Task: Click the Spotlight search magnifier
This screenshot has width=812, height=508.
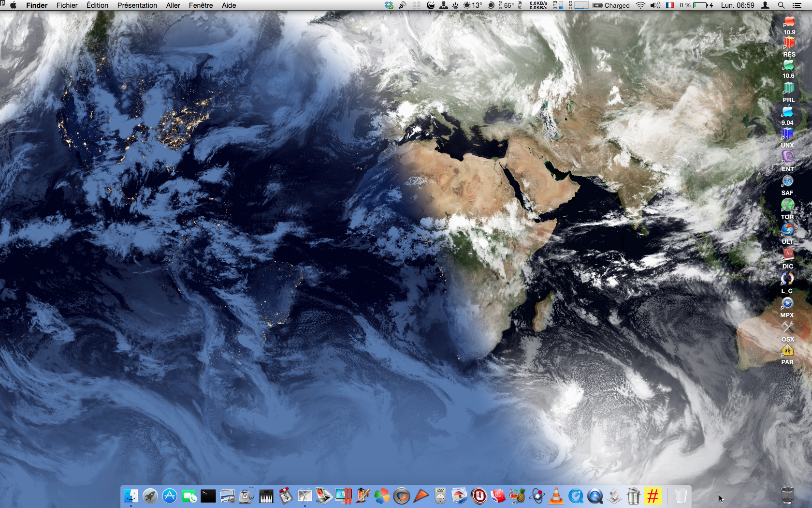Action: pos(781,5)
